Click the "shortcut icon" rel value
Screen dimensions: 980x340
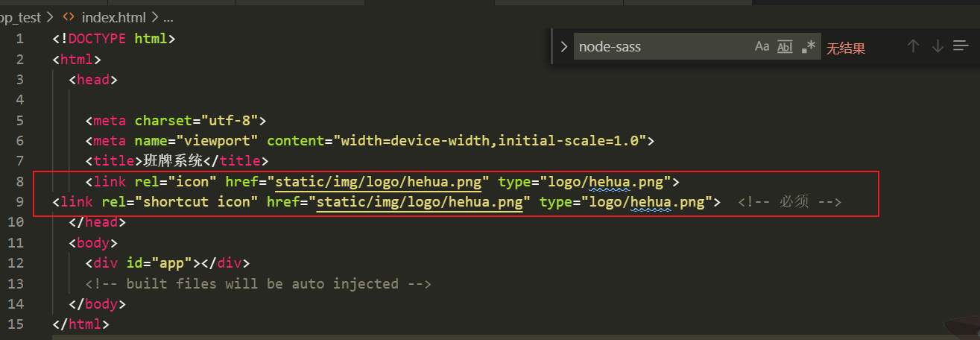point(197,201)
